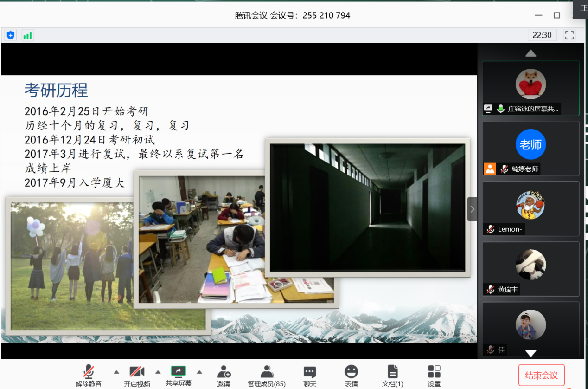
Task: Click the blue security shield icon
Action: 11,35
